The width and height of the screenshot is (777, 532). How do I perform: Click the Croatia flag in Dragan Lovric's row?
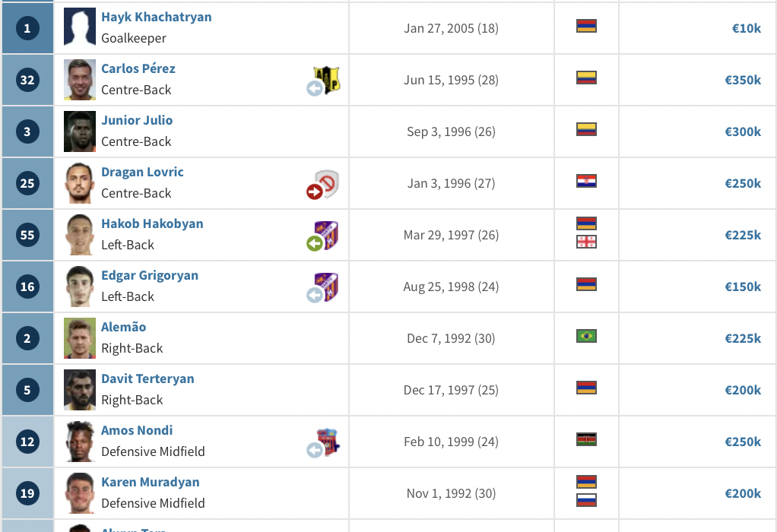point(586,181)
